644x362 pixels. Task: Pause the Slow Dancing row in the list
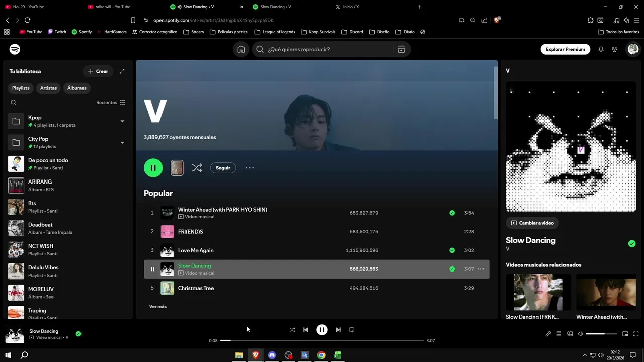coord(152,269)
